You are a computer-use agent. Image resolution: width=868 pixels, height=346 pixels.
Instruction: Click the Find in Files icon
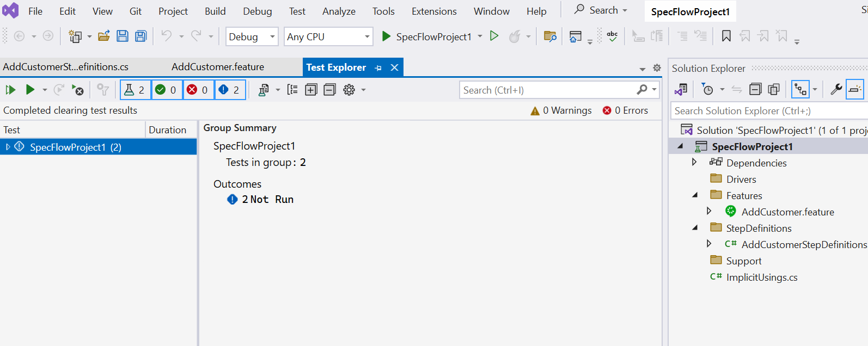[550, 36]
